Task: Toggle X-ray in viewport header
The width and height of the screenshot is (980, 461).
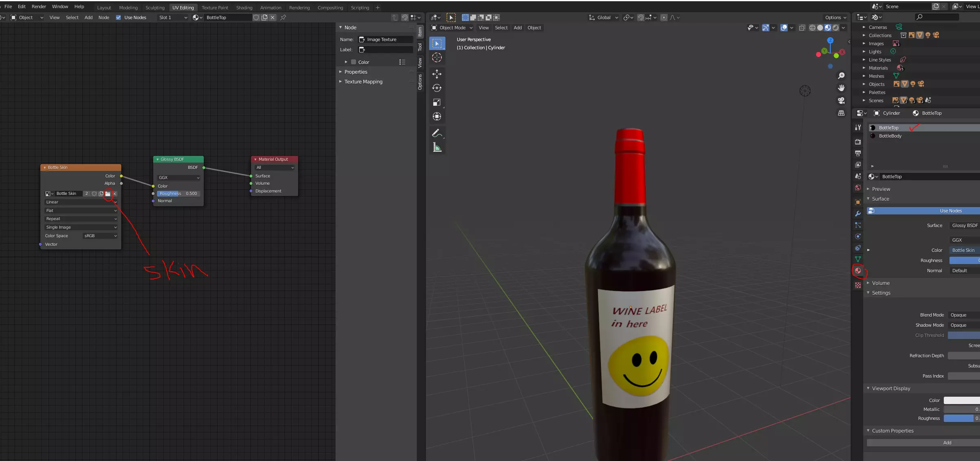Action: 802,28
